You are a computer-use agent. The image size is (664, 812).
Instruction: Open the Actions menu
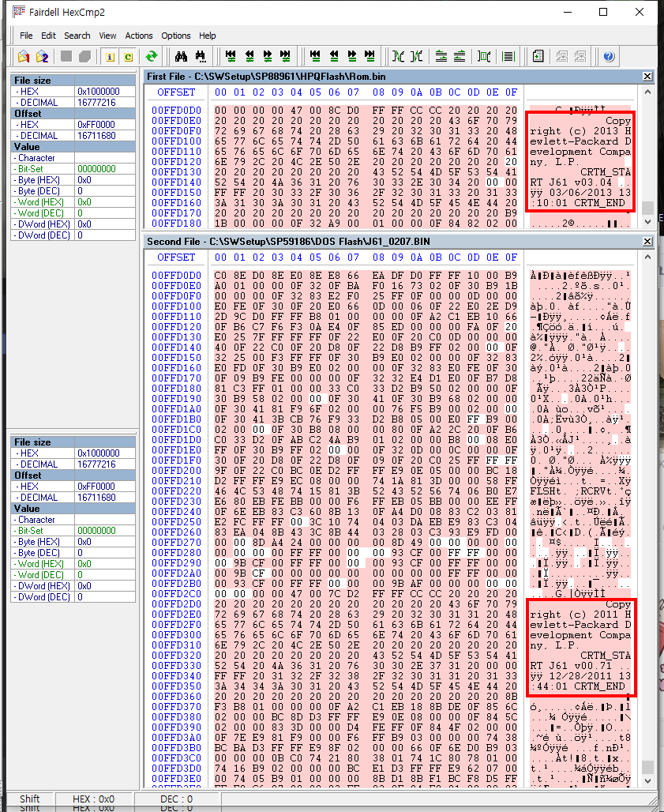pos(139,36)
